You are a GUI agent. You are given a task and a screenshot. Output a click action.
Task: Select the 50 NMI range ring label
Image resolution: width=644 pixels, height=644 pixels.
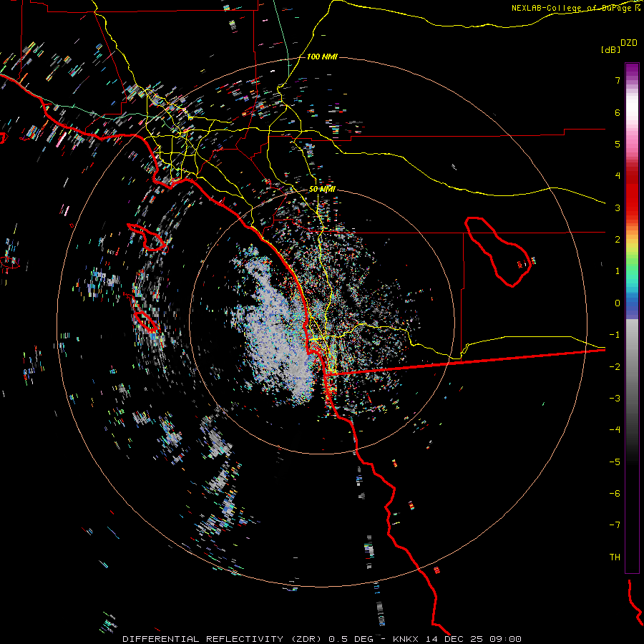pos(322,190)
